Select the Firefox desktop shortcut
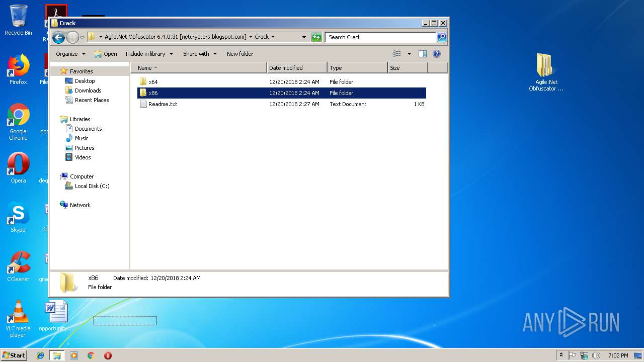Viewport: 644px width, 362px height. (18, 70)
